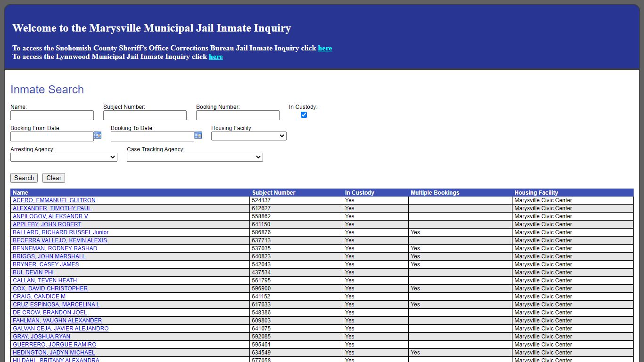Click Multiple Bookings Yes for BALLARD row
The image size is (644, 362).
coord(415,232)
